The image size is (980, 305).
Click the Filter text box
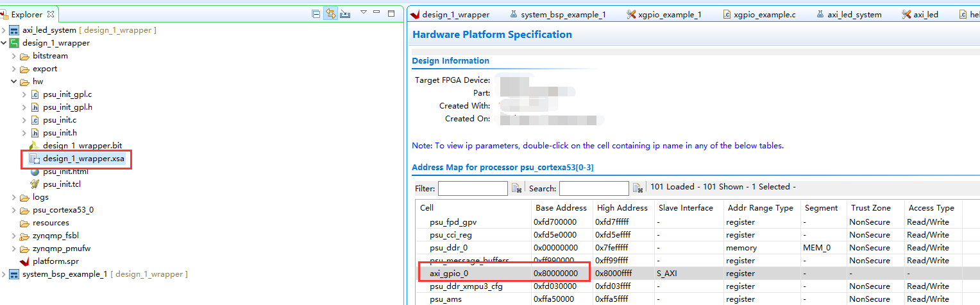473,188
